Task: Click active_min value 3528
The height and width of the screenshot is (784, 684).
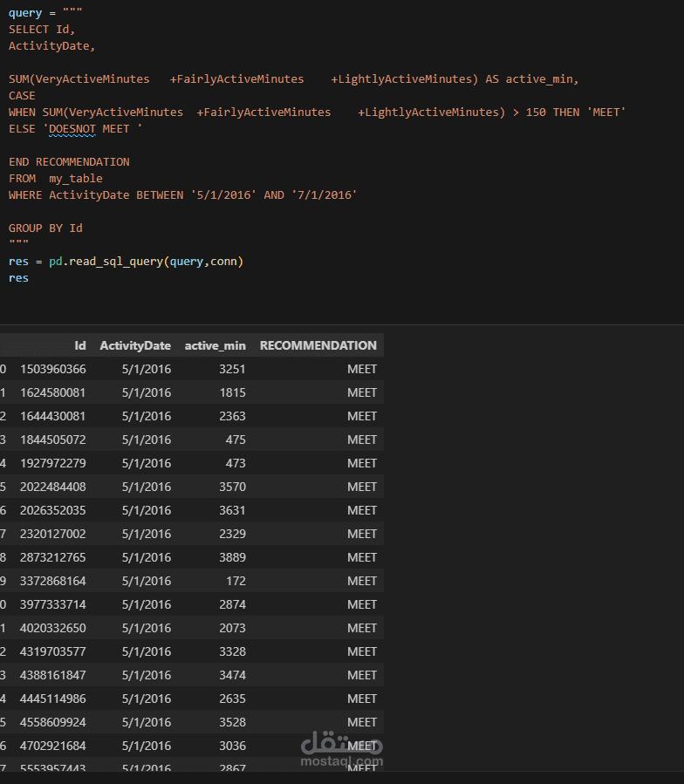Action: tap(232, 722)
